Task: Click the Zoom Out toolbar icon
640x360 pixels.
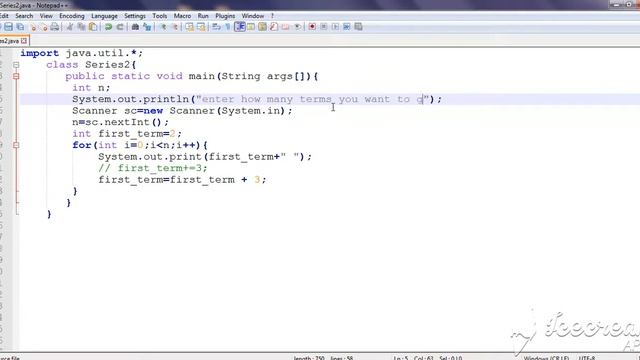Action: click(x=175, y=27)
